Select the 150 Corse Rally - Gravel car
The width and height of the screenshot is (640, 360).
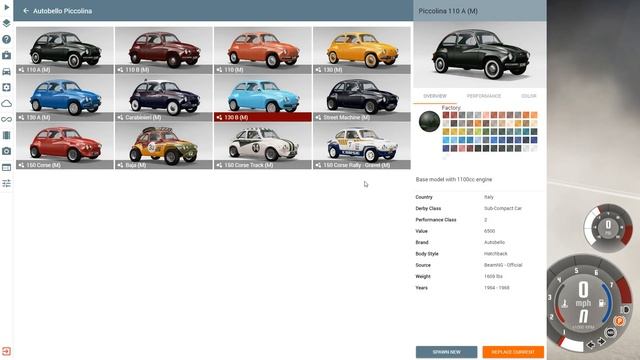pos(362,146)
